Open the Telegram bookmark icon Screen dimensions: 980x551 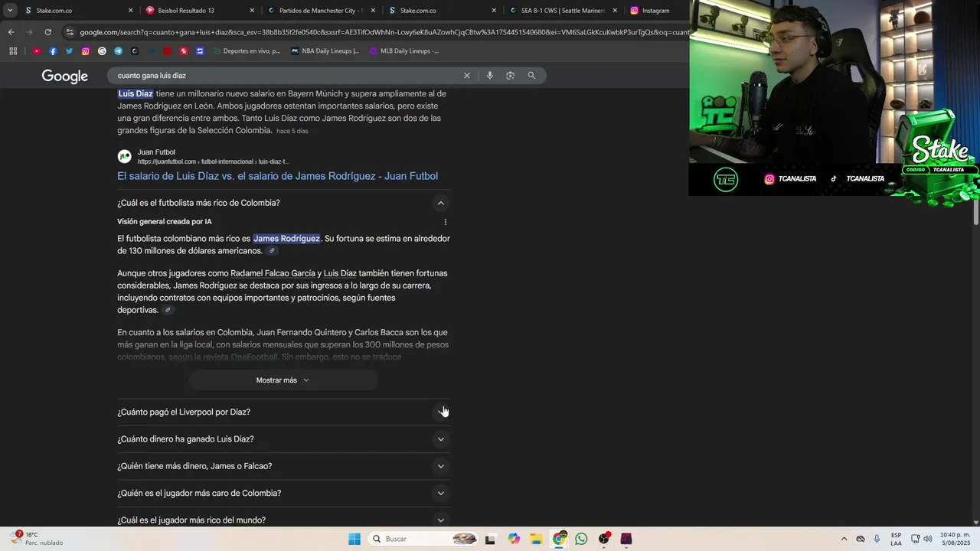pos(118,51)
